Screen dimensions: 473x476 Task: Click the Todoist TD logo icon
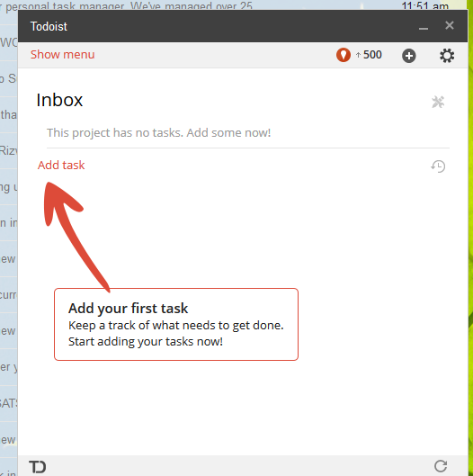pyautogui.click(x=37, y=467)
